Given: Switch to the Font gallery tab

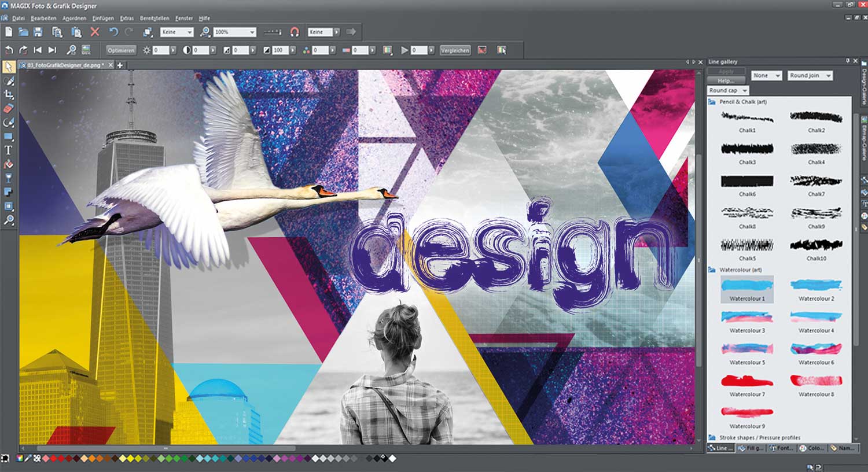Looking at the screenshot, I should 781,448.
